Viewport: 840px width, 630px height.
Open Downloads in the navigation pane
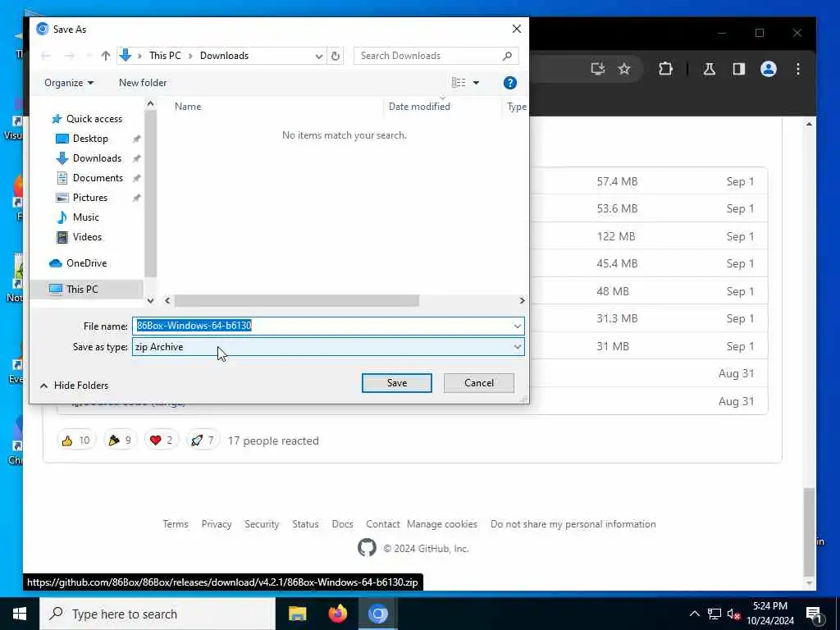tap(97, 158)
